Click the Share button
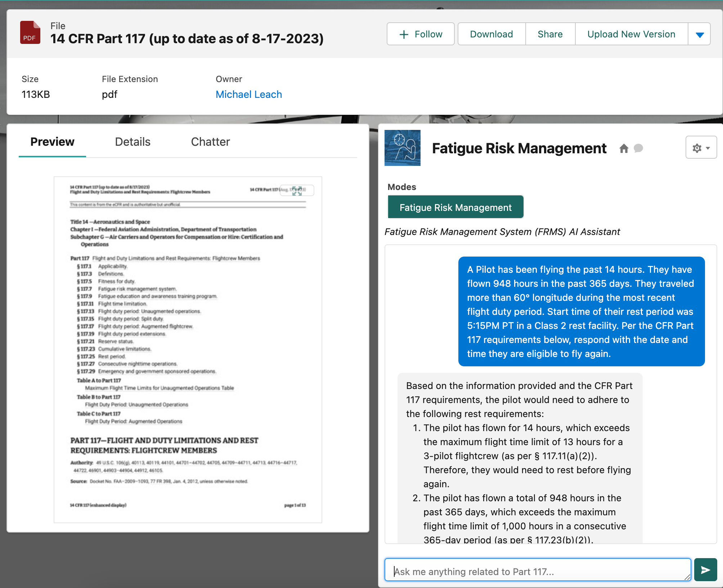This screenshot has height=588, width=723. (x=550, y=34)
